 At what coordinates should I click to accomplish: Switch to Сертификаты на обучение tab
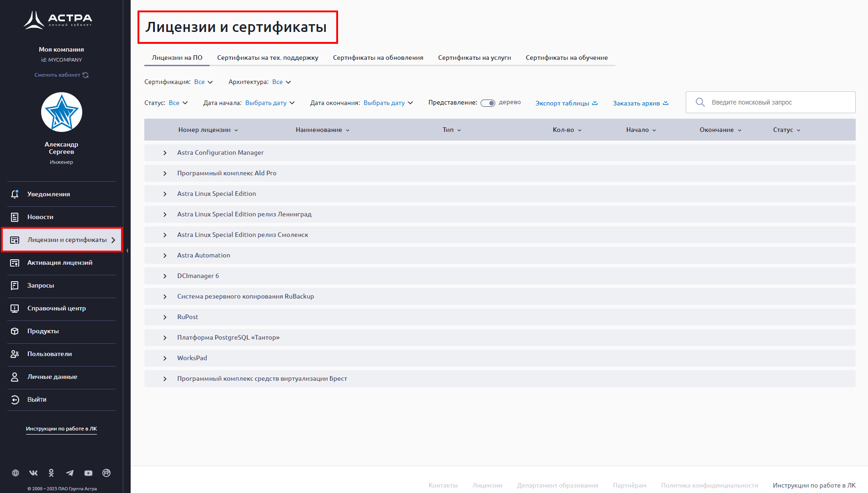(x=566, y=58)
